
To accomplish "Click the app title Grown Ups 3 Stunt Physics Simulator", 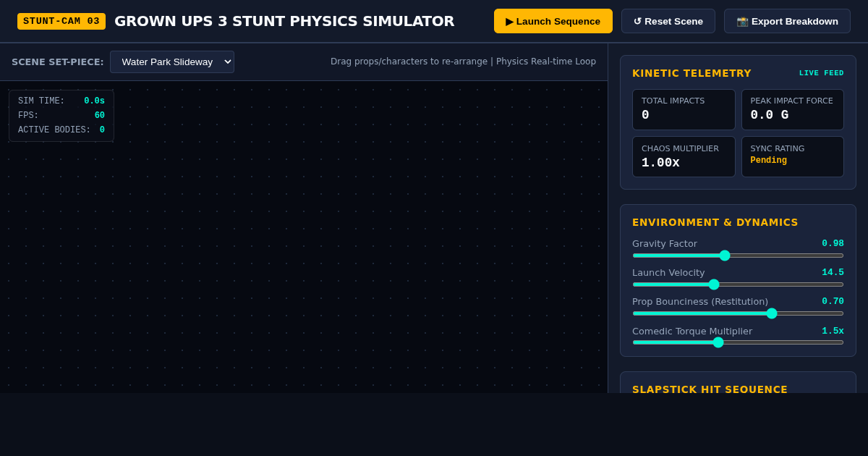I will 284,21.
